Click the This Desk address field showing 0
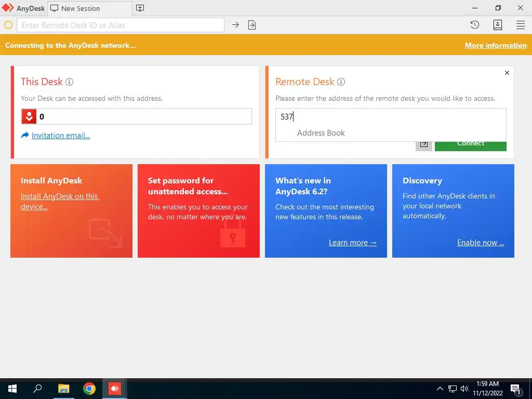 [x=137, y=116]
